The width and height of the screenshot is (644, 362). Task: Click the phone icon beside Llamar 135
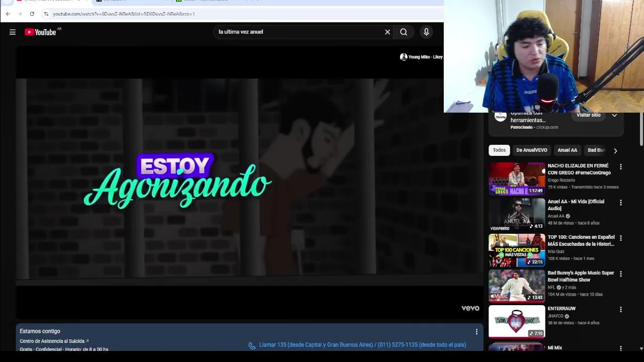tap(252, 345)
